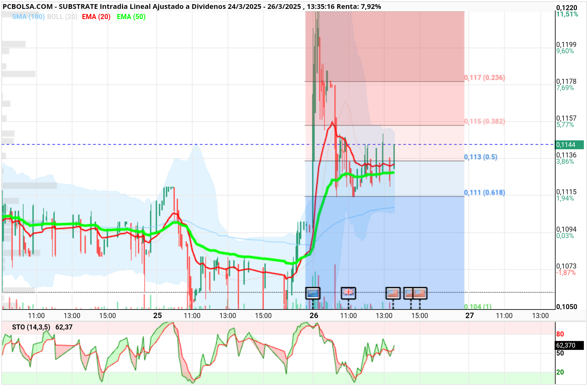This screenshot has height=386, width=588.
Task: Click the day 25 date label
Action: tap(158, 316)
